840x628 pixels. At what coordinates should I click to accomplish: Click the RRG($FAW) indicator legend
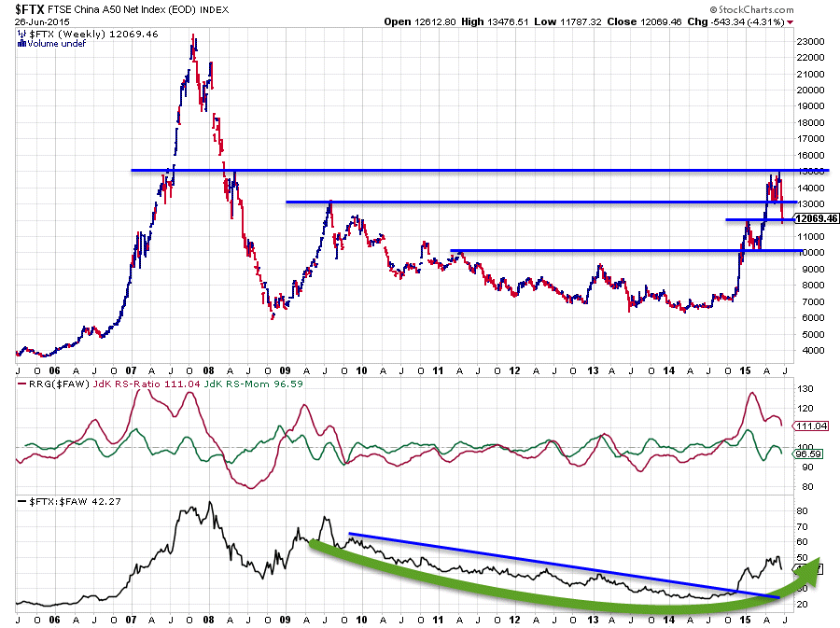59,384
